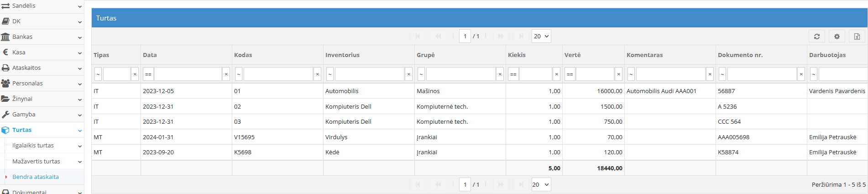
Task: Clear the Data column filter
Action: [x=226, y=74]
